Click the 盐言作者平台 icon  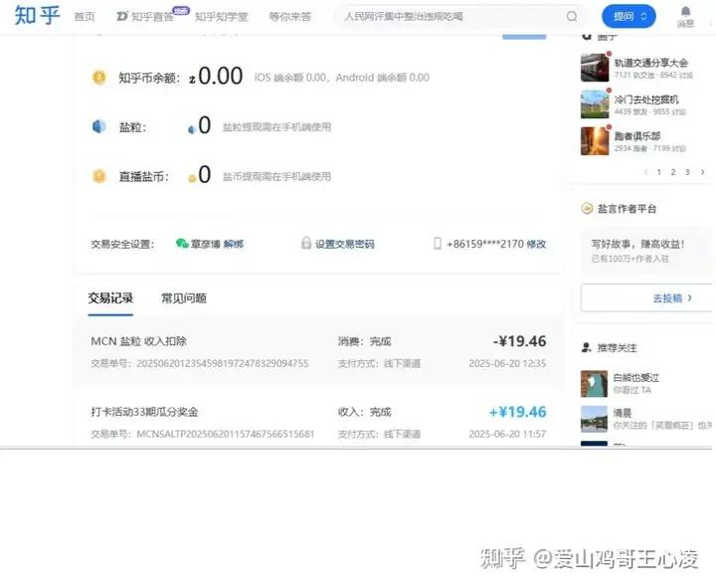click(587, 209)
